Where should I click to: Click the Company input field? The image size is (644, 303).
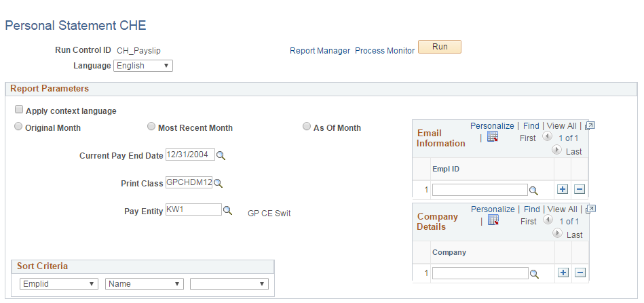(480, 273)
